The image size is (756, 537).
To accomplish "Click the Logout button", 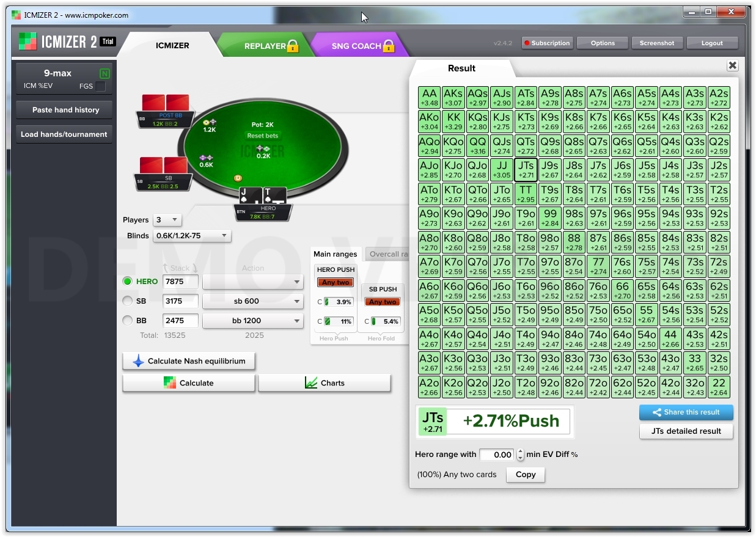I will click(x=712, y=43).
